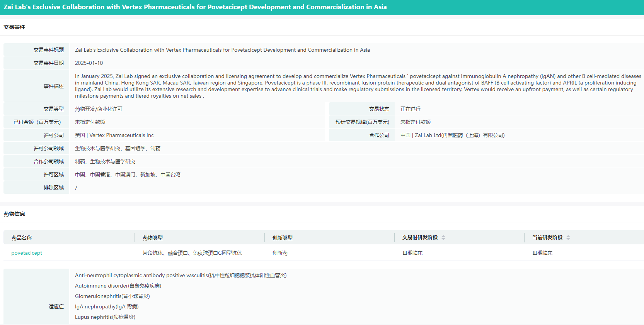
Task: Open the povetacicept drug link
Action: 27,253
